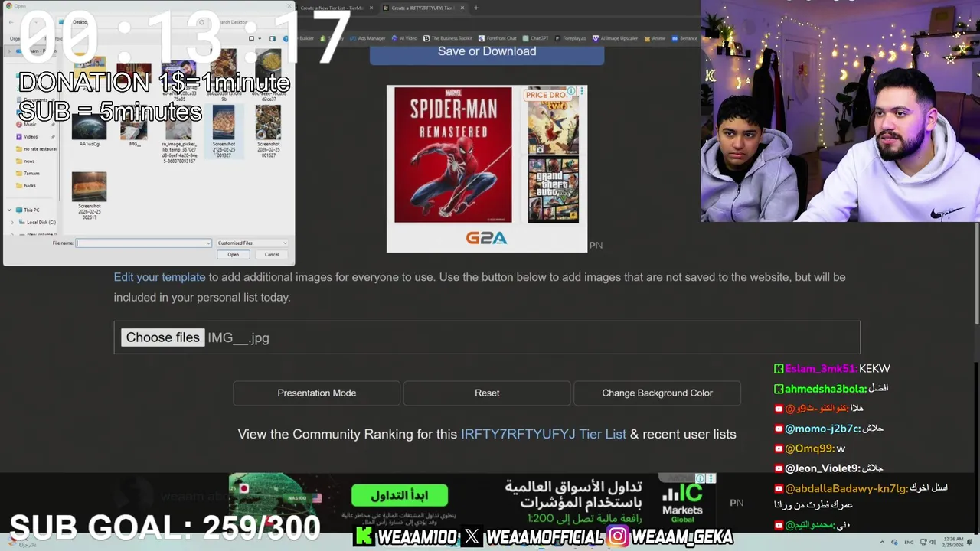Image resolution: width=980 pixels, height=551 pixels.
Task: Switch to Create a New Tier List tab
Action: 331,8
